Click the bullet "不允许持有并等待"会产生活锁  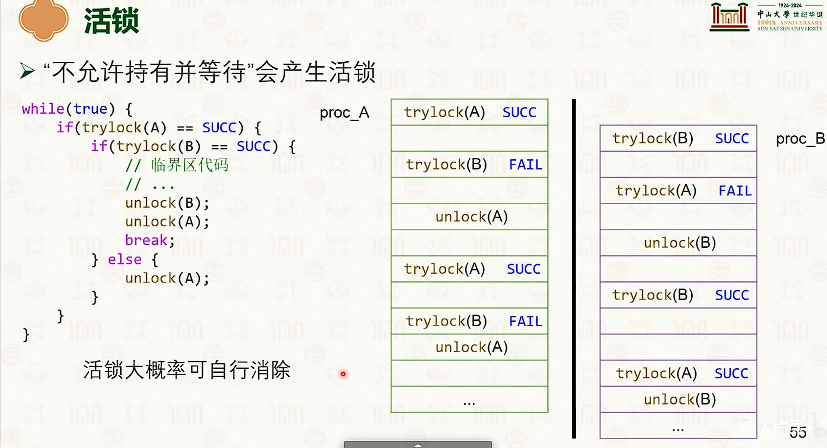pos(209,72)
